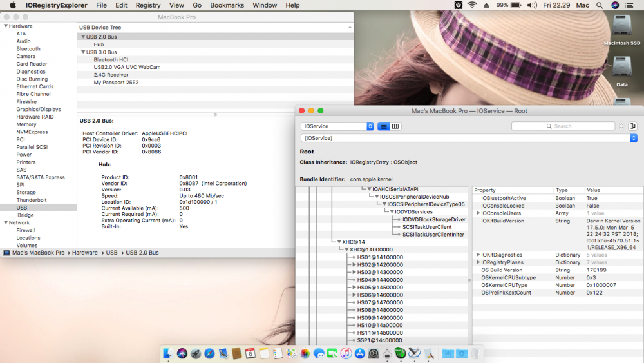This screenshot has width=644, height=363.
Task: Open Macintosh SSD drive on desktop
Action: 622,30
